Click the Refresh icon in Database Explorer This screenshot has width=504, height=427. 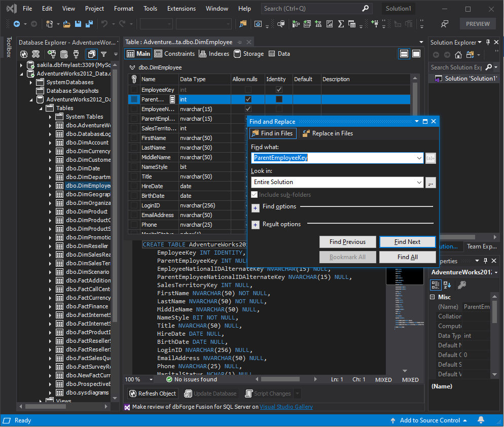tap(24, 54)
